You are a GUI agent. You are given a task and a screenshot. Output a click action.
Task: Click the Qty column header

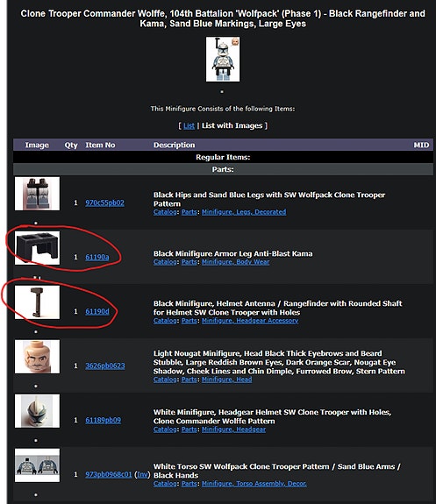pos(71,145)
